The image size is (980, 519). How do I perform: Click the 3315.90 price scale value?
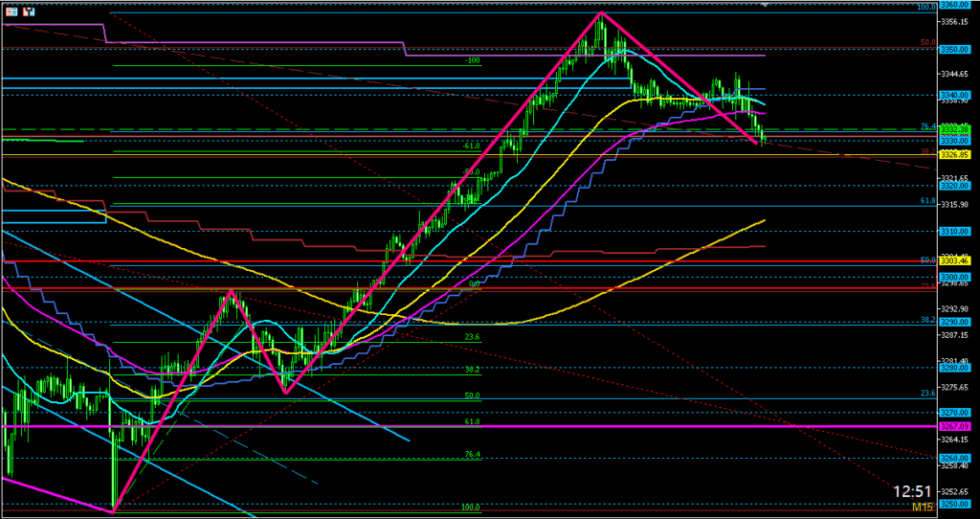point(954,205)
